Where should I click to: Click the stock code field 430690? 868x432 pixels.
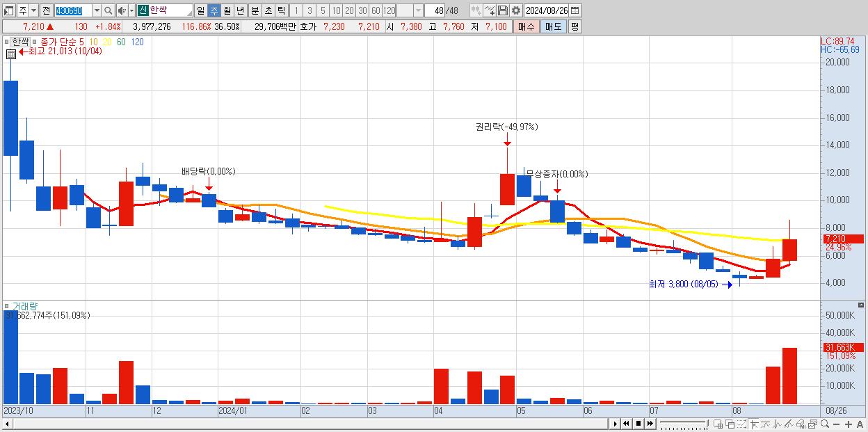pos(72,10)
